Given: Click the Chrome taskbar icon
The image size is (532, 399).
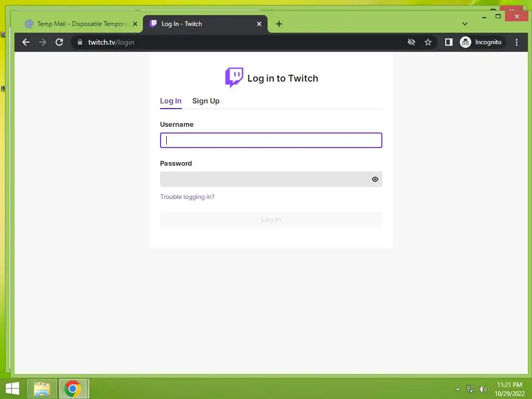Looking at the screenshot, I should pyautogui.click(x=73, y=389).
